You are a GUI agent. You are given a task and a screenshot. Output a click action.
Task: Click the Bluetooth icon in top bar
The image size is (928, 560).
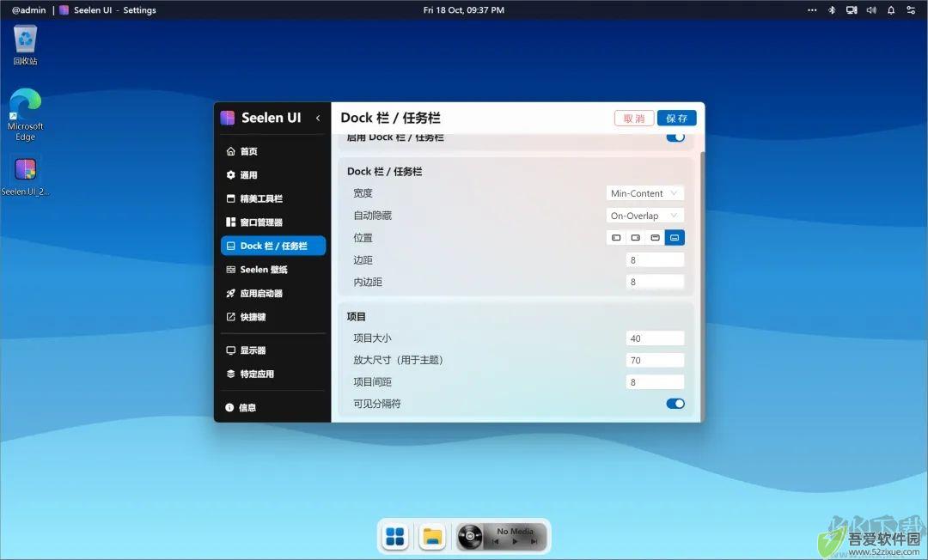pyautogui.click(x=832, y=10)
